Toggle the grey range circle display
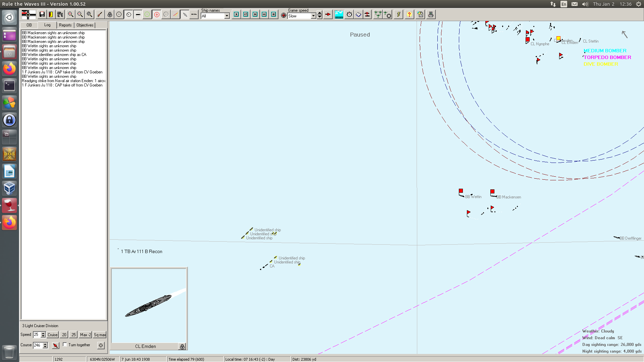 (166, 14)
